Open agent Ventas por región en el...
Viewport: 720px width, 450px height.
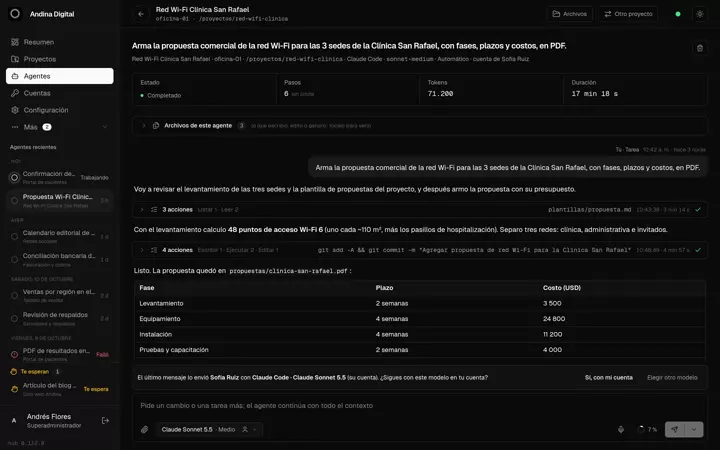coord(60,295)
